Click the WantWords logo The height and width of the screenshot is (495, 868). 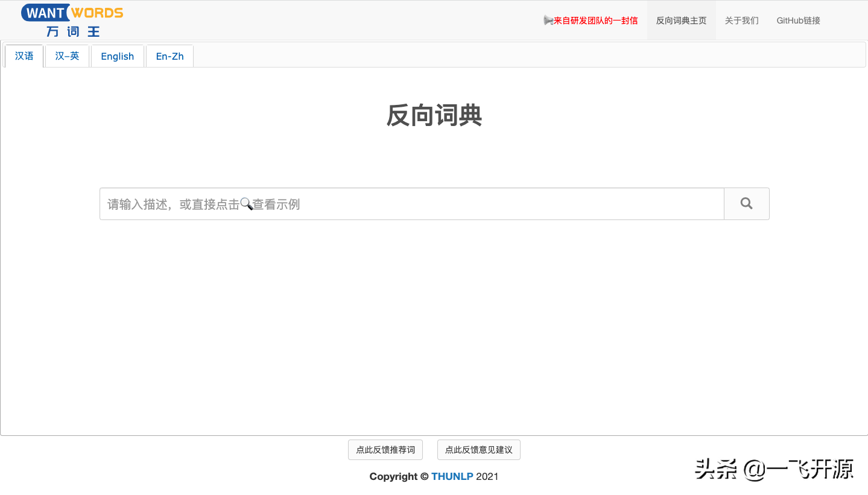click(71, 12)
